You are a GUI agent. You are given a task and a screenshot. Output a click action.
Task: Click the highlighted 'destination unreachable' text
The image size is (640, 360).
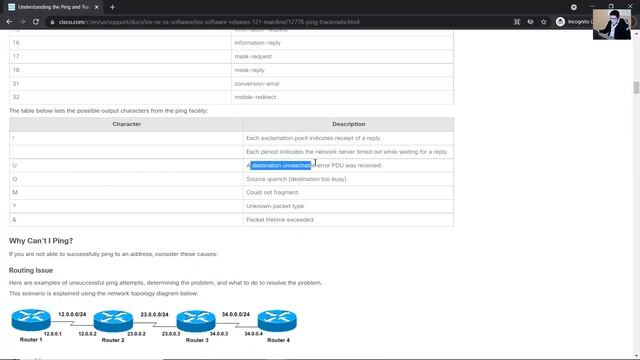(x=281, y=165)
